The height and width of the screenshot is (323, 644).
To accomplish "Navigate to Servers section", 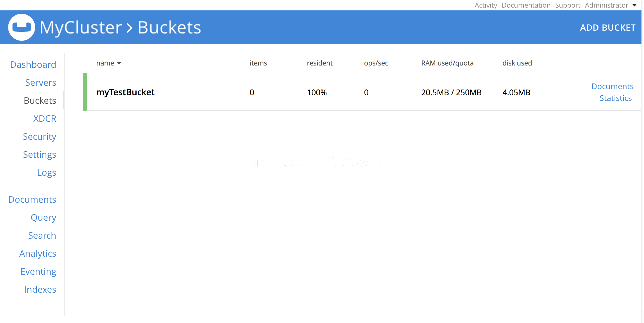I will pos(40,83).
